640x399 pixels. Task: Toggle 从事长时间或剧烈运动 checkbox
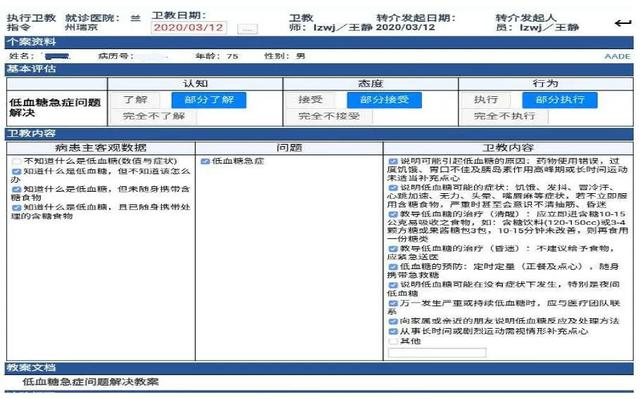point(393,331)
